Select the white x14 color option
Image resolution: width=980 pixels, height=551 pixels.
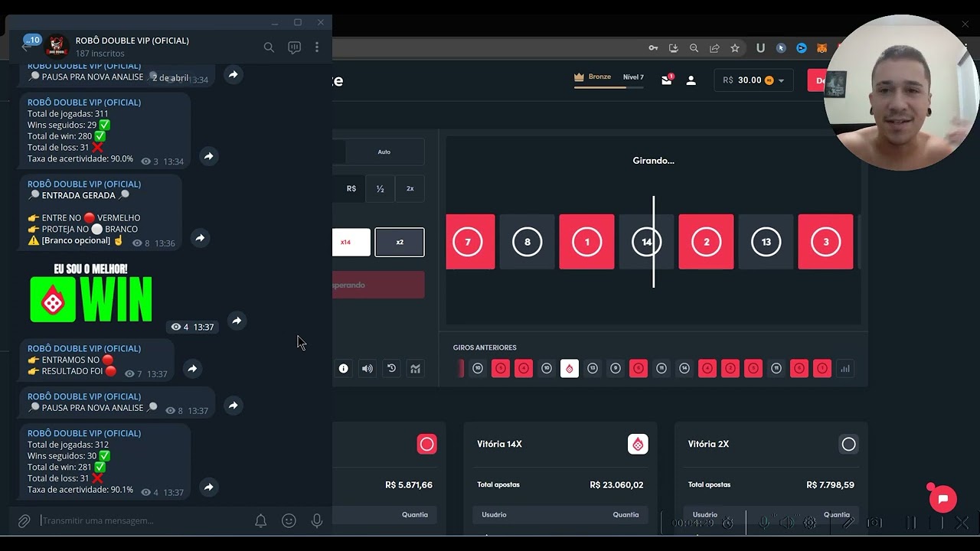pyautogui.click(x=351, y=242)
